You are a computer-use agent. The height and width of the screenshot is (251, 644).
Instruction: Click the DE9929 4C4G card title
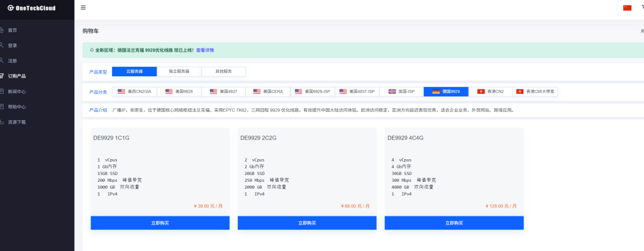(406, 138)
